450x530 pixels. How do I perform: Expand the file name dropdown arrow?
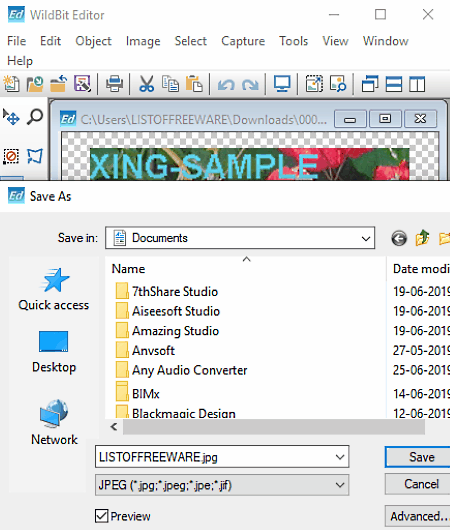[x=340, y=457]
